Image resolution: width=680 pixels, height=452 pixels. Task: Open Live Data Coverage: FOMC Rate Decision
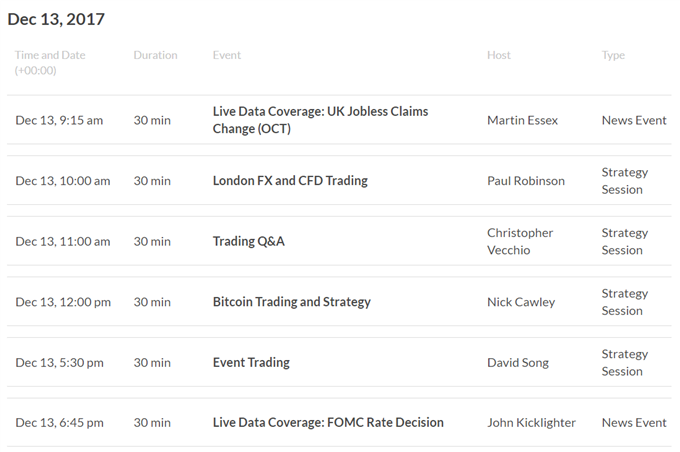click(328, 423)
